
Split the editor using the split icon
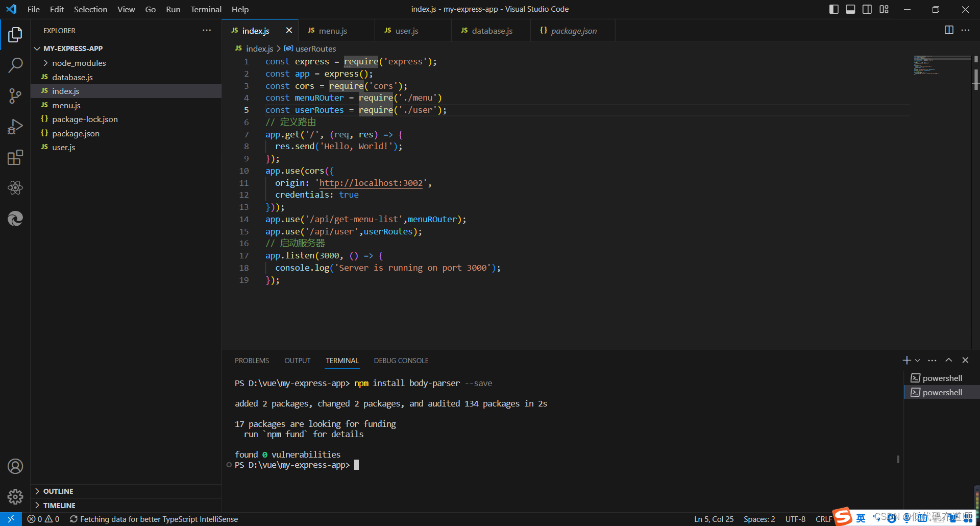point(948,30)
